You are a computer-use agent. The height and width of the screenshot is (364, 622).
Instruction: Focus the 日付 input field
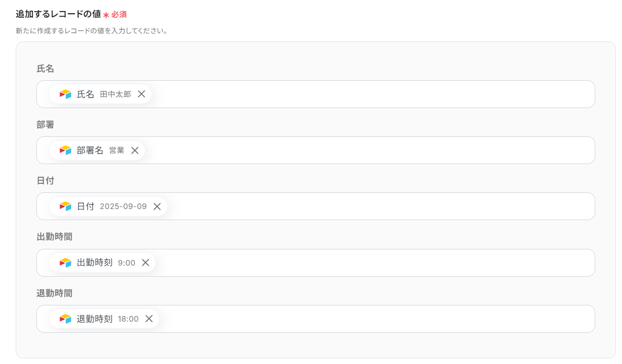pos(354,206)
